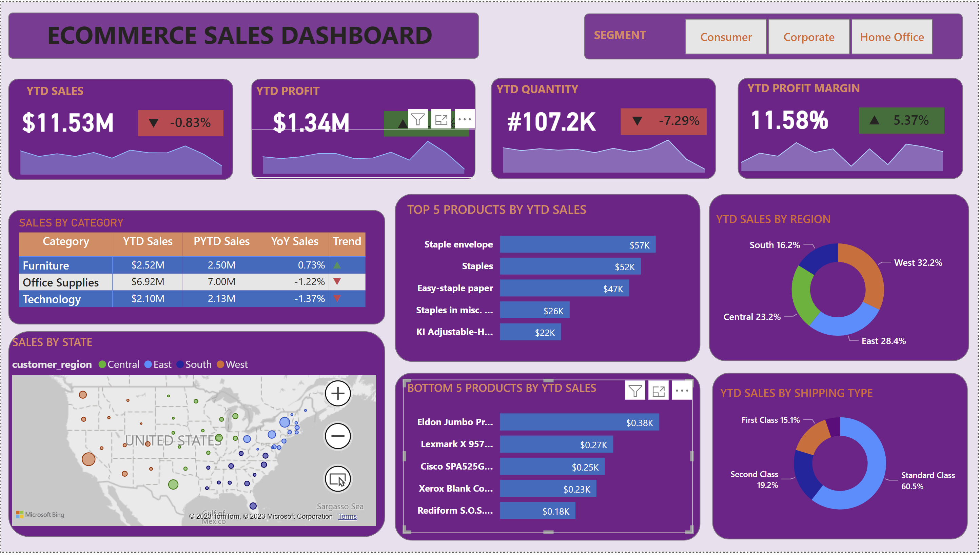Enter focus mode on the YTD Profit card
Image resolution: width=980 pixels, height=555 pixels.
point(442,119)
